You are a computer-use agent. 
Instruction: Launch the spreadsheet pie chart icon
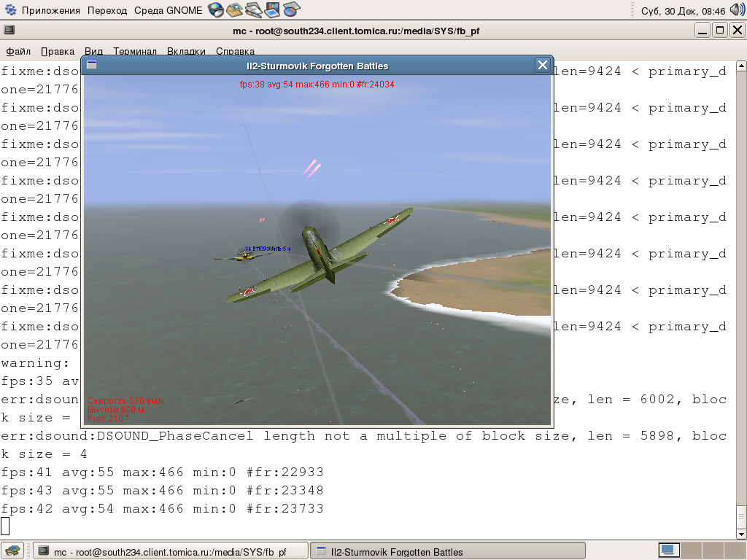291,10
